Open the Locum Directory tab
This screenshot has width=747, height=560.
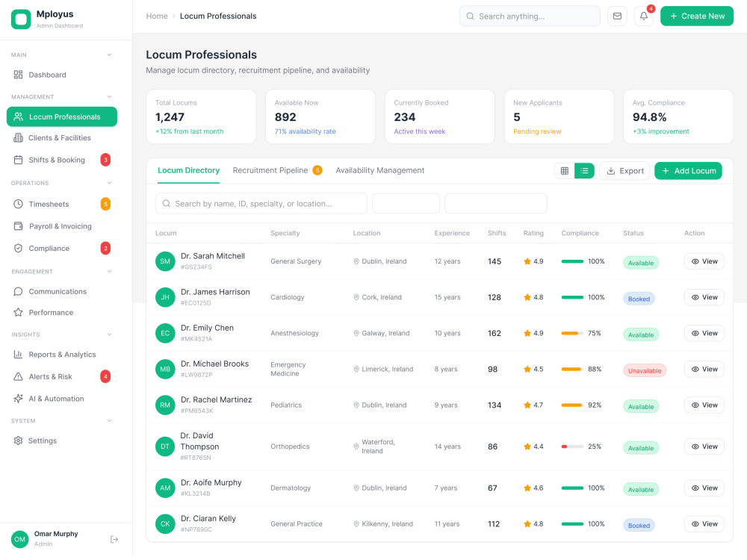pyautogui.click(x=189, y=170)
